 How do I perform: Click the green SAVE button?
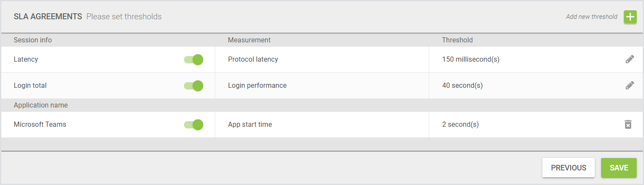coord(619,168)
